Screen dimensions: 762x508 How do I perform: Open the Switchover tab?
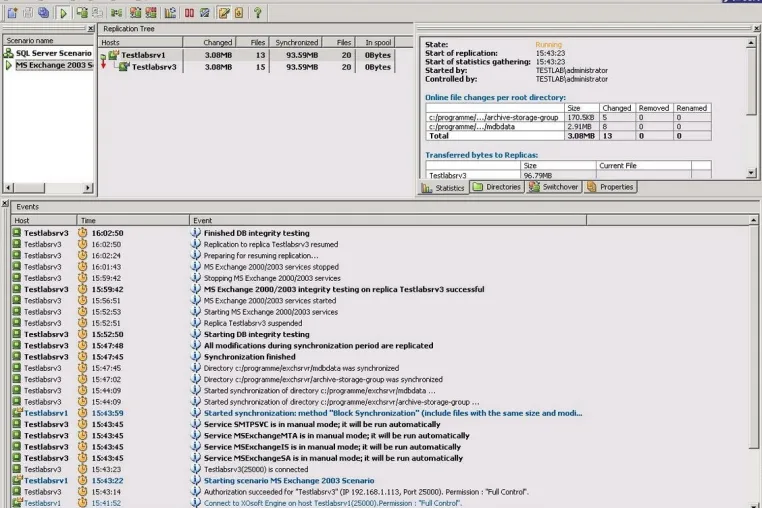click(554, 187)
